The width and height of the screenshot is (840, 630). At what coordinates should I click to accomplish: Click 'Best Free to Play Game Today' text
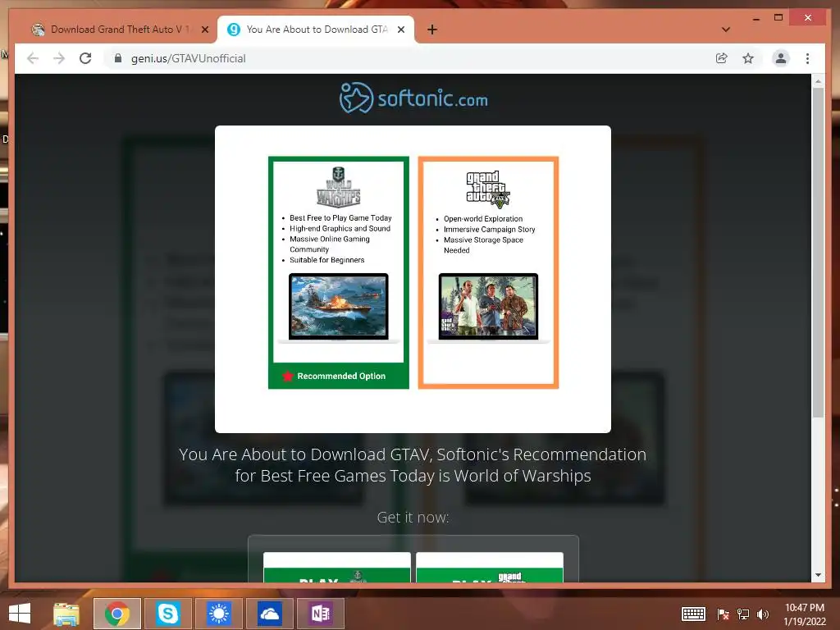pyautogui.click(x=340, y=218)
